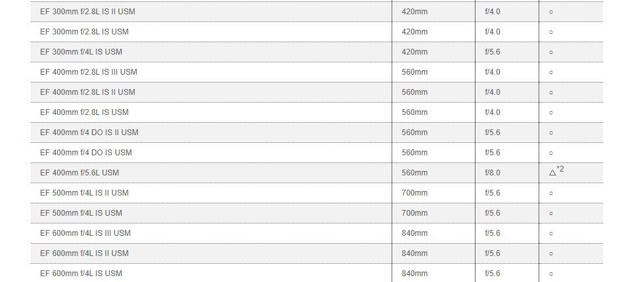Click the circle mark for EF 300mm f/4L IS USM

[551, 52]
